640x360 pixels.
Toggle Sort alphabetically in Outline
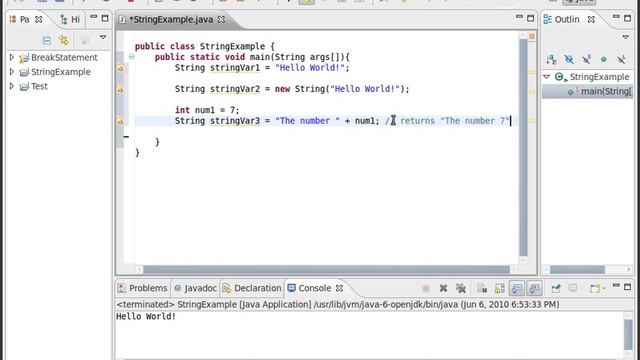pos(551,60)
